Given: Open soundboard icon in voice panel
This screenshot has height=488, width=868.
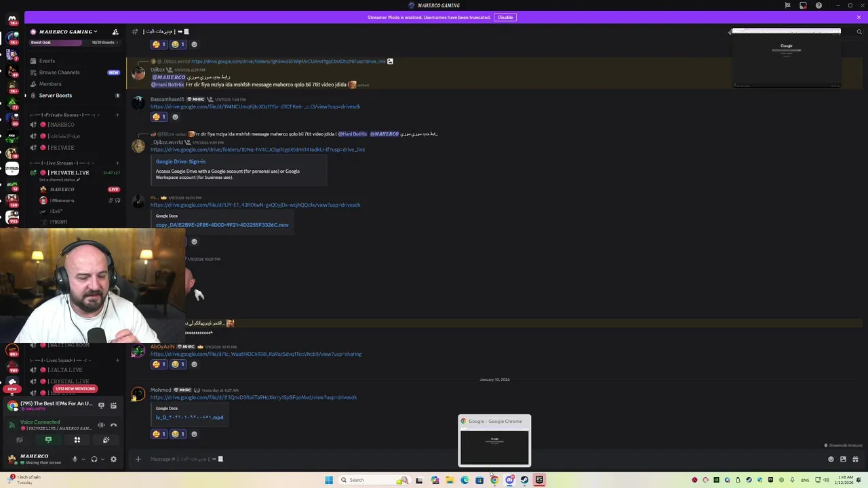Looking at the screenshot, I should [106, 440].
